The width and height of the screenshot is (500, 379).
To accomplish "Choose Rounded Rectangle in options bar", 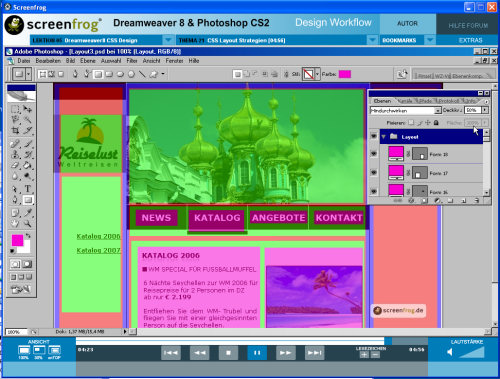I will (109, 74).
